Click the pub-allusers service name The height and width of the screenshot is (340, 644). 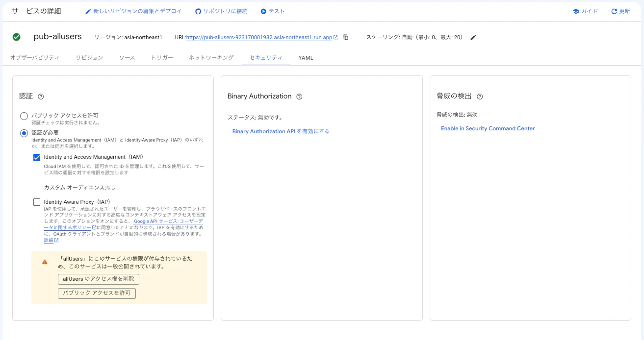57,37
